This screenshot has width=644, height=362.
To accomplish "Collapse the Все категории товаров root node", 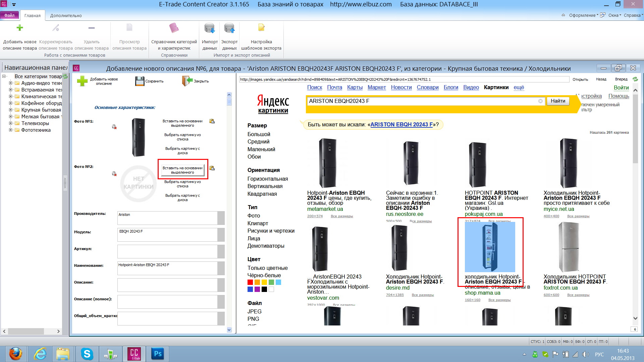I will point(4,76).
